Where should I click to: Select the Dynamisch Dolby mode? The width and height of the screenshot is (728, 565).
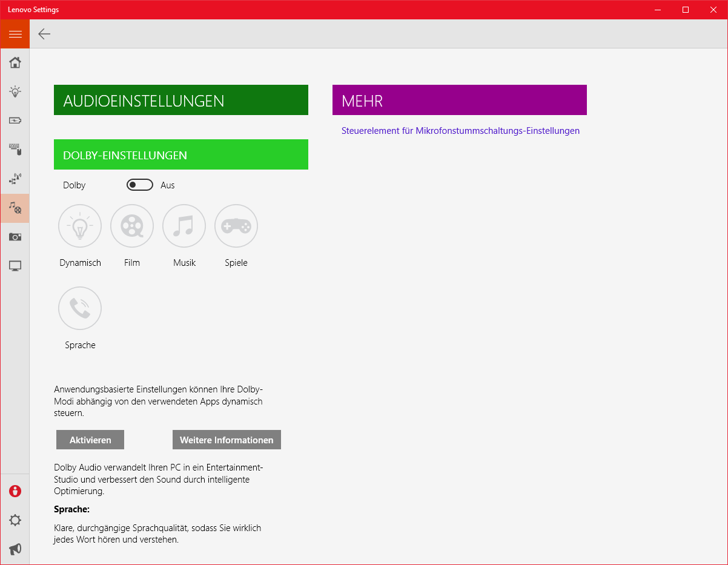pos(80,226)
